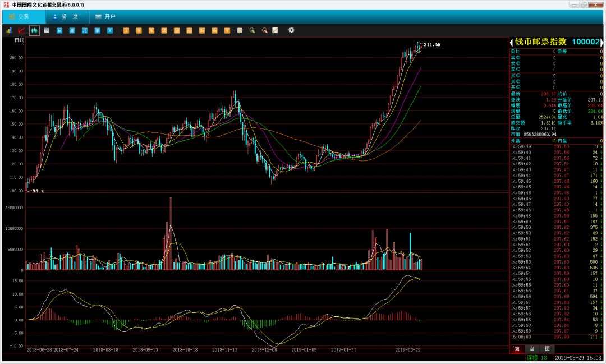Select the 2hr interval icon
This screenshot has width=606, height=364.
click(202, 30)
